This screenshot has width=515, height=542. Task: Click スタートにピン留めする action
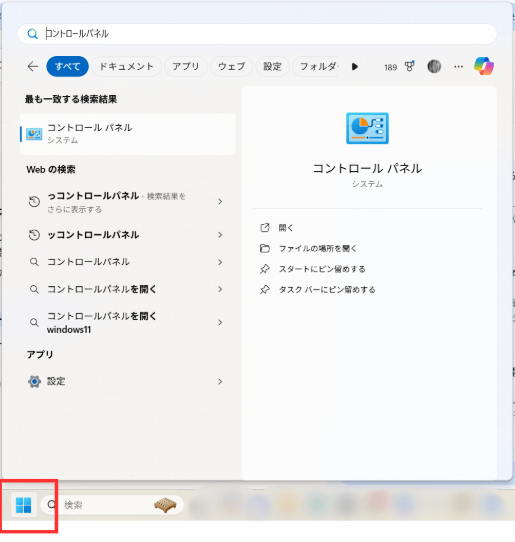point(322,269)
